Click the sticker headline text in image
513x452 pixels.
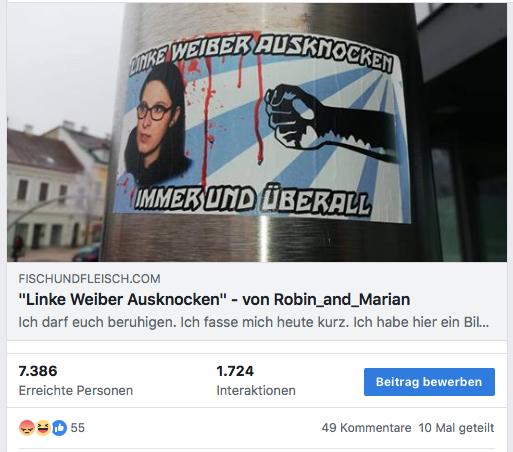pos(262,53)
